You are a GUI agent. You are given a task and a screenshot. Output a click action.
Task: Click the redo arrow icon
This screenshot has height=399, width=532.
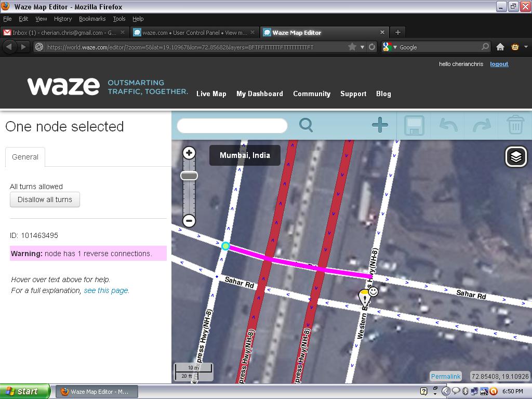coord(482,126)
